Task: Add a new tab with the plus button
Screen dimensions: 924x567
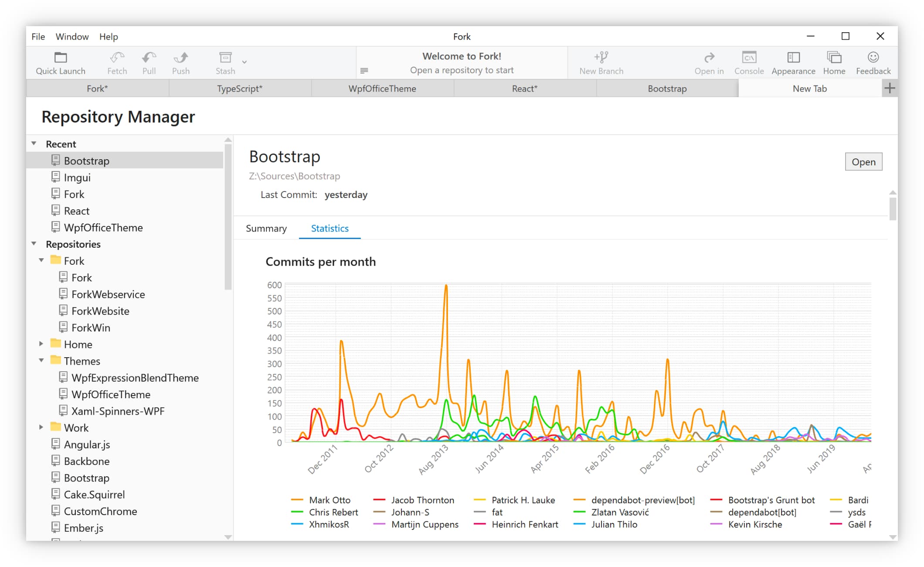Action: (x=890, y=88)
